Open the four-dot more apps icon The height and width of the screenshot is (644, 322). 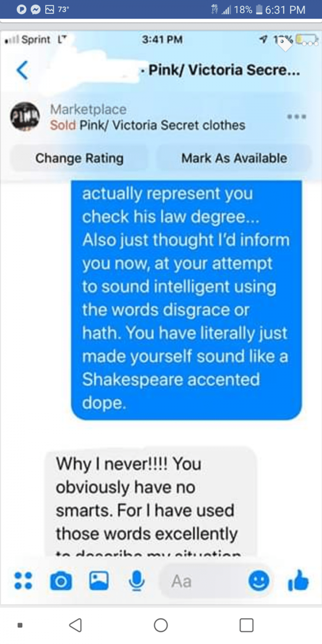[x=23, y=581]
